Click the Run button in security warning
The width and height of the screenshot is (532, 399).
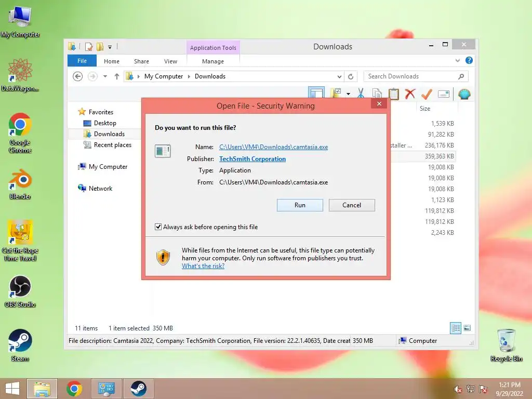300,205
